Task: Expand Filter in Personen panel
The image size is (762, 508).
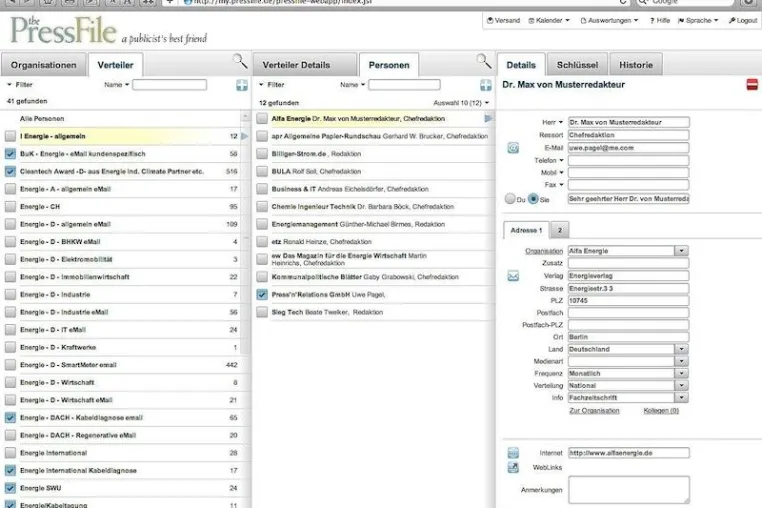Action: tap(271, 85)
